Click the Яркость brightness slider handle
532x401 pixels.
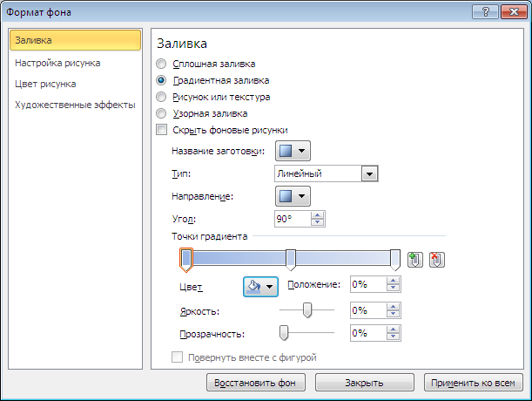[x=307, y=310]
